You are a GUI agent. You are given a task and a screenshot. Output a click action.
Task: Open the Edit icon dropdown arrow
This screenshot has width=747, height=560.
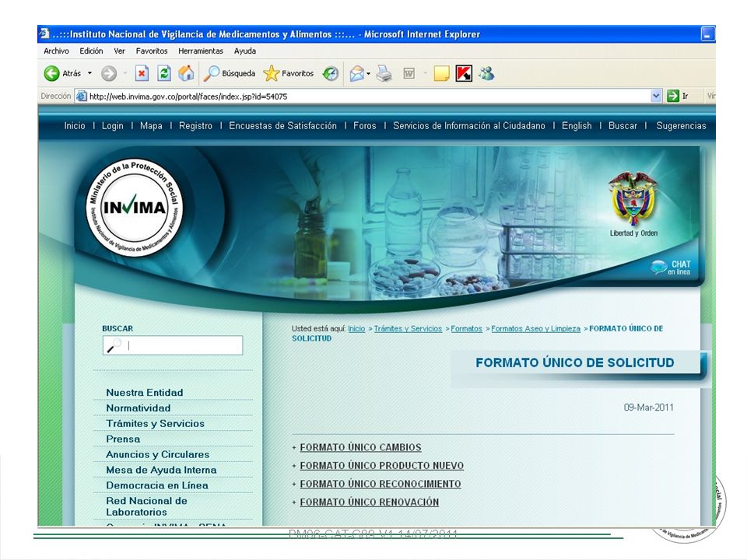pyautogui.click(x=425, y=73)
